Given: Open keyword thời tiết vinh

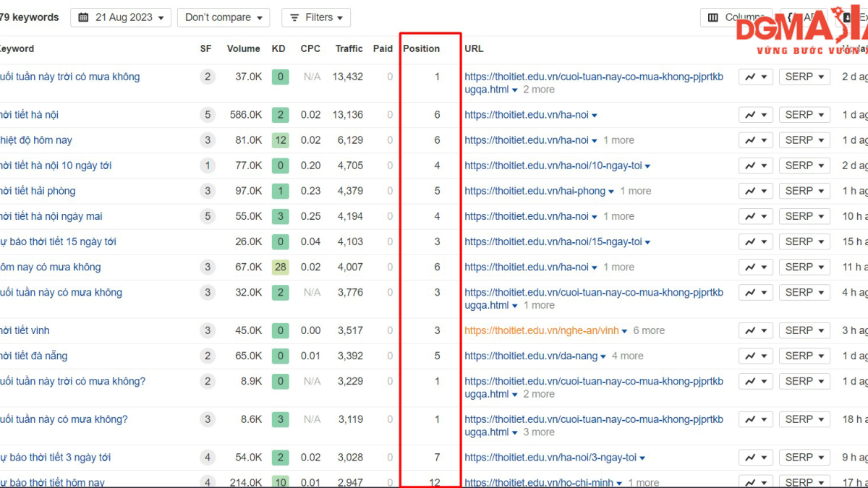Looking at the screenshot, I should tap(25, 330).
